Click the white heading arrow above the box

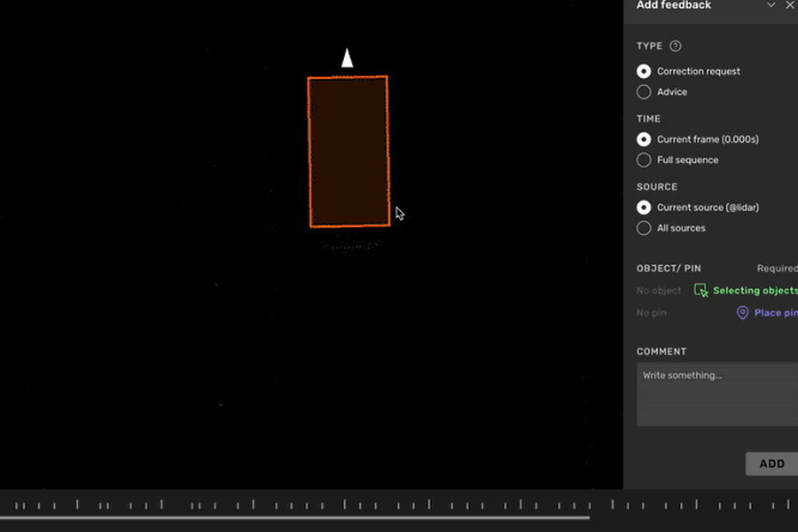tap(347, 58)
